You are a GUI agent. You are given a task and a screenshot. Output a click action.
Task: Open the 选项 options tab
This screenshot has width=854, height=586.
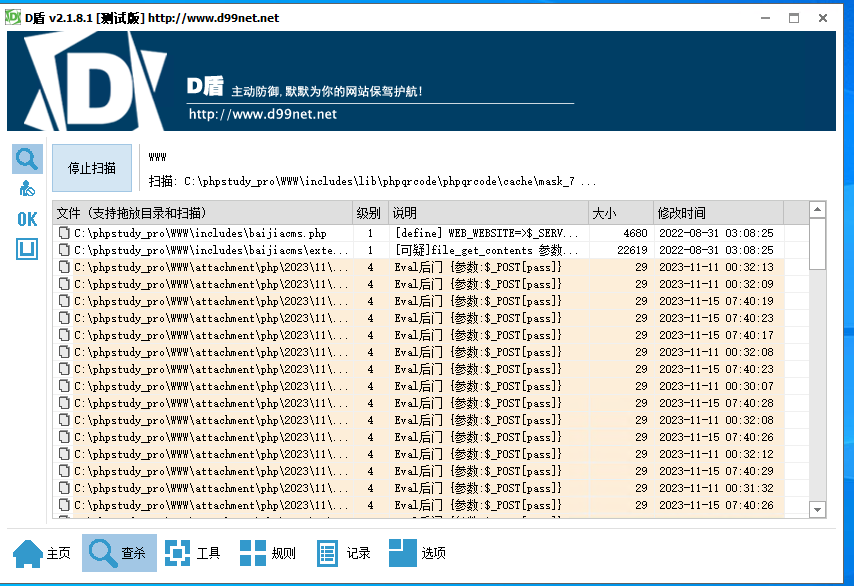pos(418,553)
